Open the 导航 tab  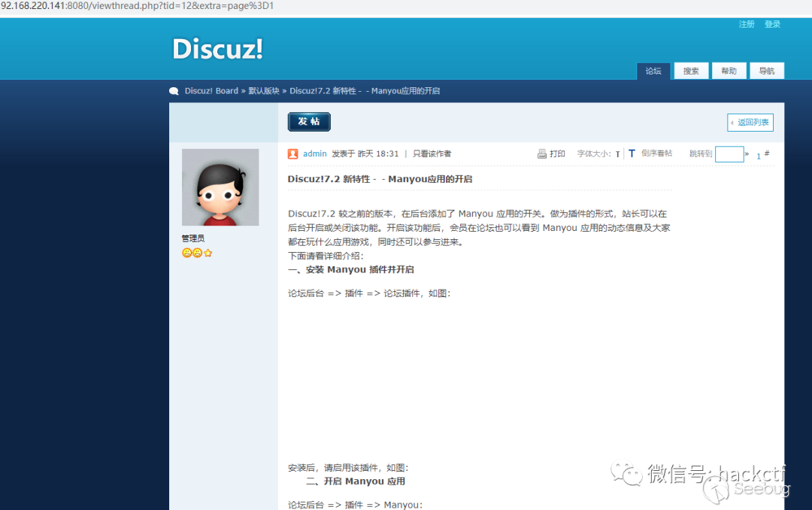point(766,71)
